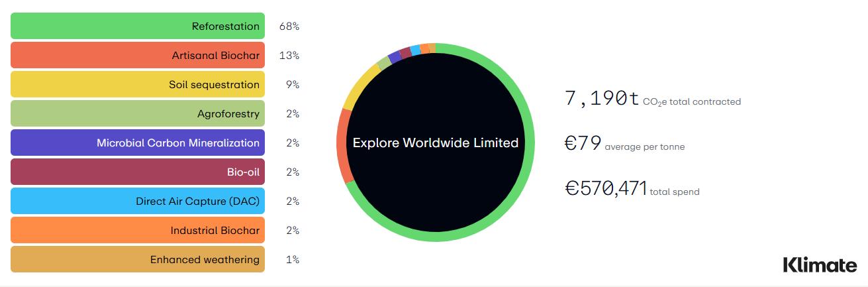Screen dimensions: 868x287
Task: Click the Direct Air Capture (DAC) bar
Action: (138, 201)
